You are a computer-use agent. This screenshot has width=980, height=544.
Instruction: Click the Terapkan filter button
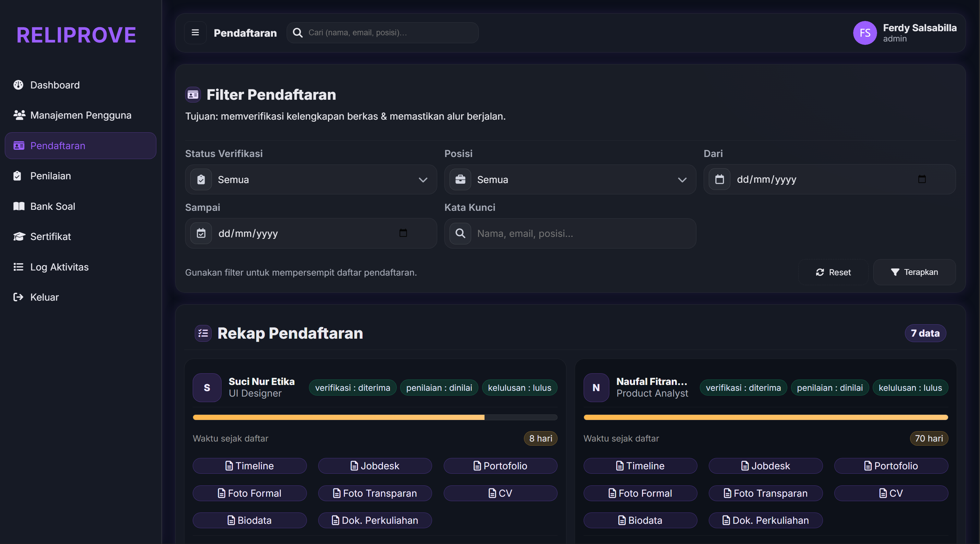pos(915,273)
